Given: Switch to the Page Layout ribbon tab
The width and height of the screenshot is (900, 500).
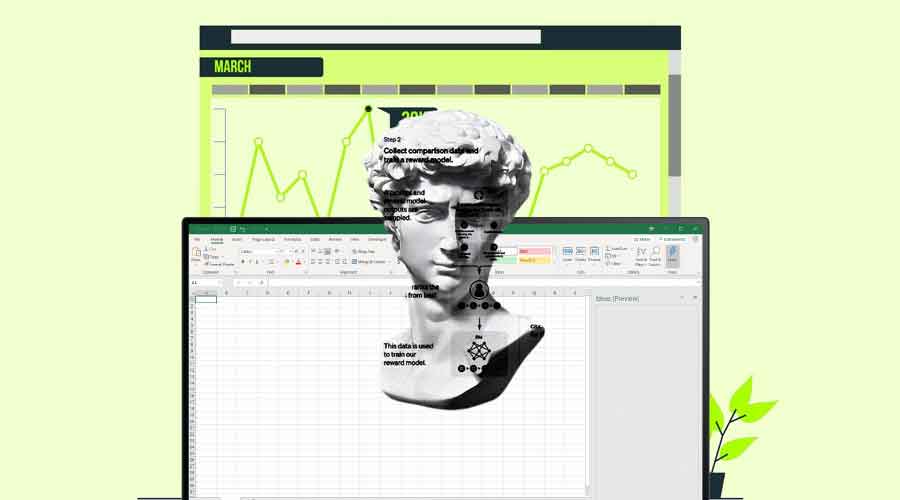Looking at the screenshot, I should tap(263, 239).
